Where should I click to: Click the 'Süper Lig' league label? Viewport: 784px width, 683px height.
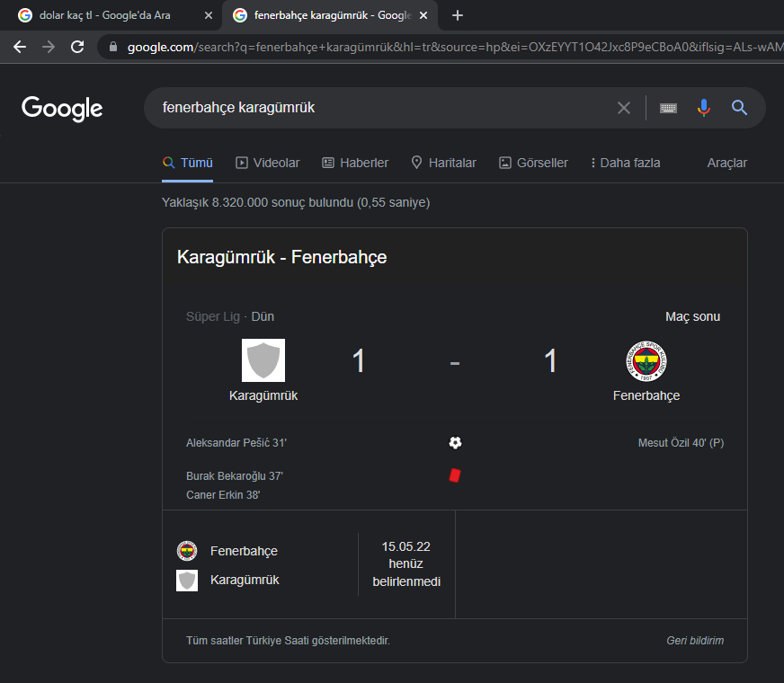tap(213, 316)
